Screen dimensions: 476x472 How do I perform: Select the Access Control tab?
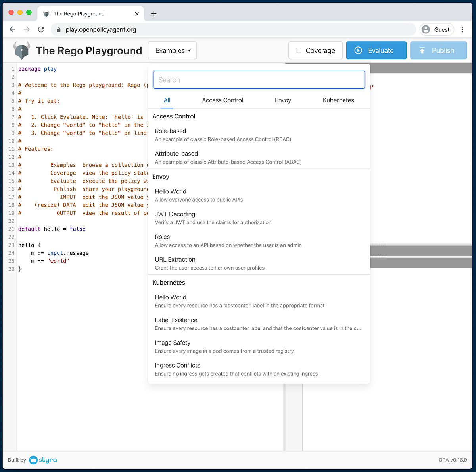point(222,100)
